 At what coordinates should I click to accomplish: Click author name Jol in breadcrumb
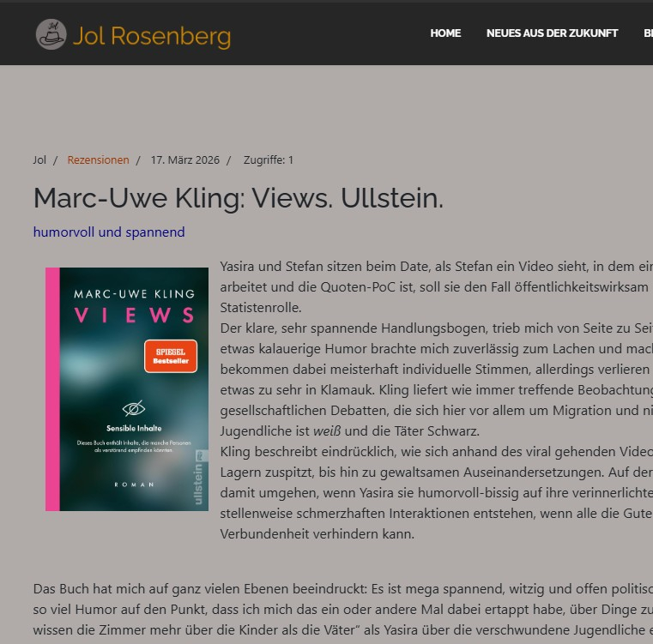[x=39, y=159]
